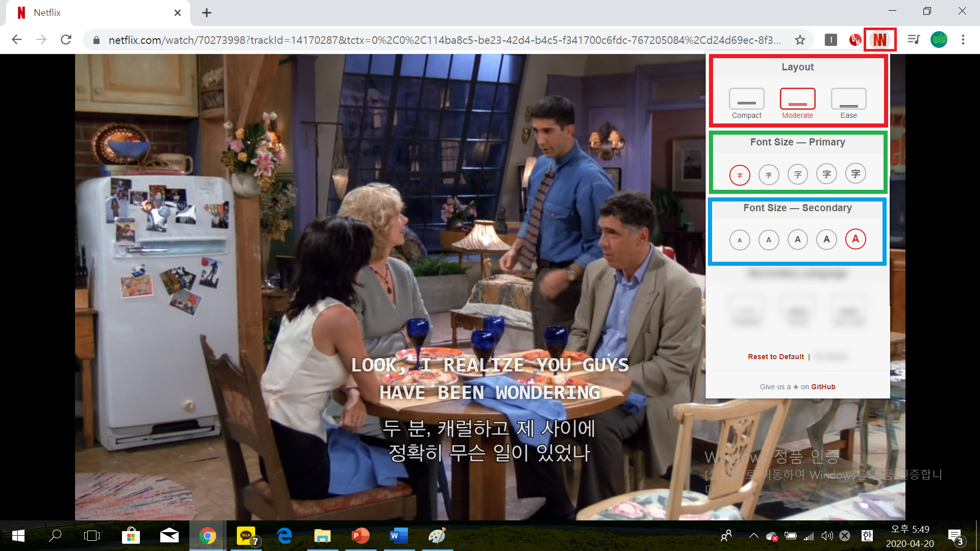Close the Netflix tab
The width and height of the screenshot is (980, 551).
click(178, 13)
